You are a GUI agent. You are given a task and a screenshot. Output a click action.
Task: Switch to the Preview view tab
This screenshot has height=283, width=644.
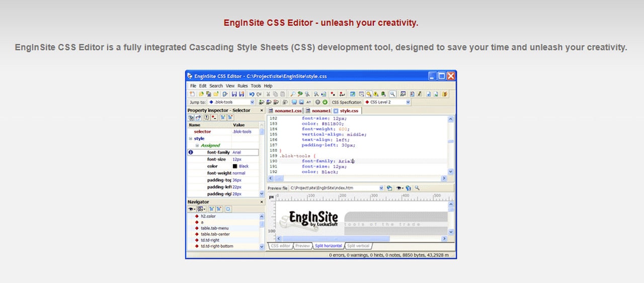click(x=302, y=246)
